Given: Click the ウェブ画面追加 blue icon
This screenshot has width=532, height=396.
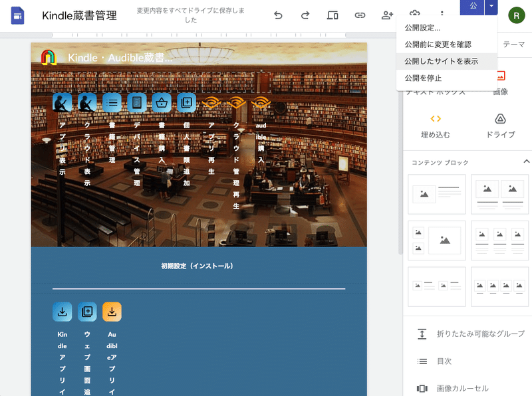Looking at the screenshot, I should click(87, 312).
